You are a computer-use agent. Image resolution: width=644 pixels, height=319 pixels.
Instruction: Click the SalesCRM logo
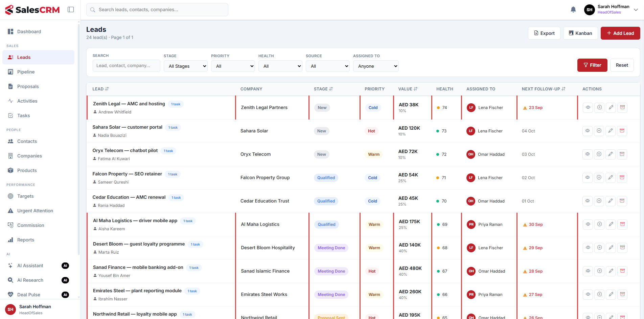point(32,10)
